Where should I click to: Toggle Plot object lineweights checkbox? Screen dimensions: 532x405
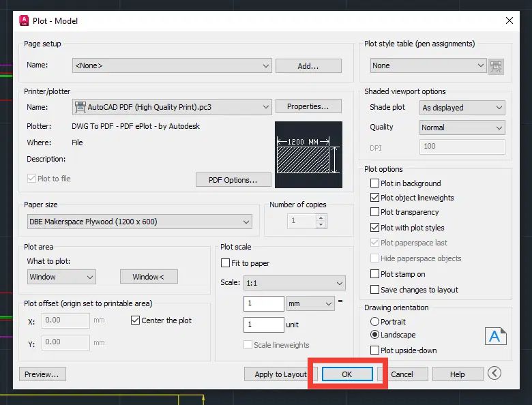click(374, 198)
